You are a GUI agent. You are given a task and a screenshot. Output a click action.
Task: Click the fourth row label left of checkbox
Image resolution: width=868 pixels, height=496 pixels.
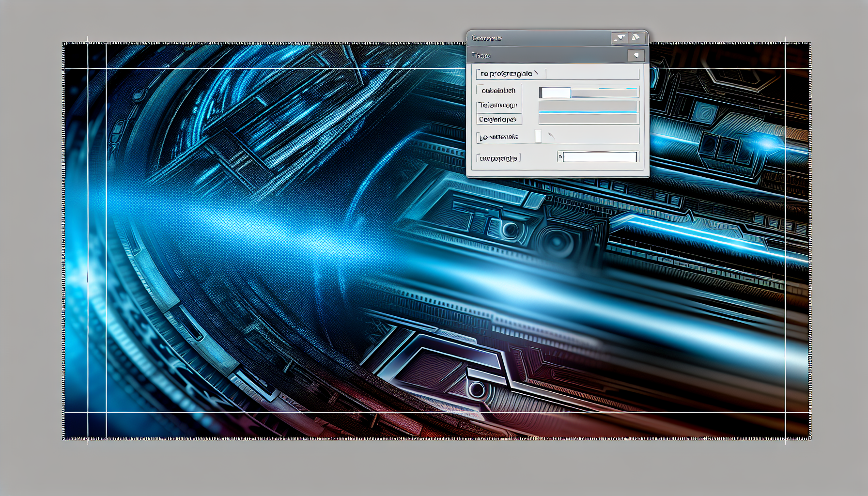pyautogui.click(x=499, y=137)
